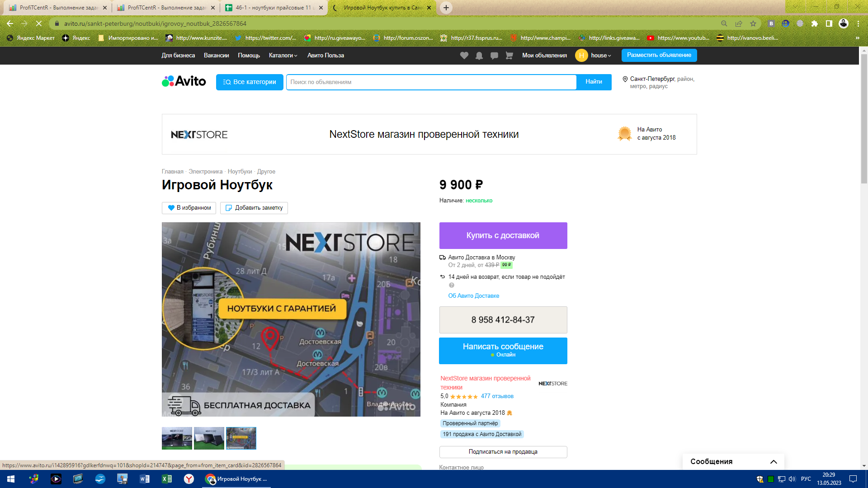Open Excel from Windows taskbar

[x=166, y=479]
